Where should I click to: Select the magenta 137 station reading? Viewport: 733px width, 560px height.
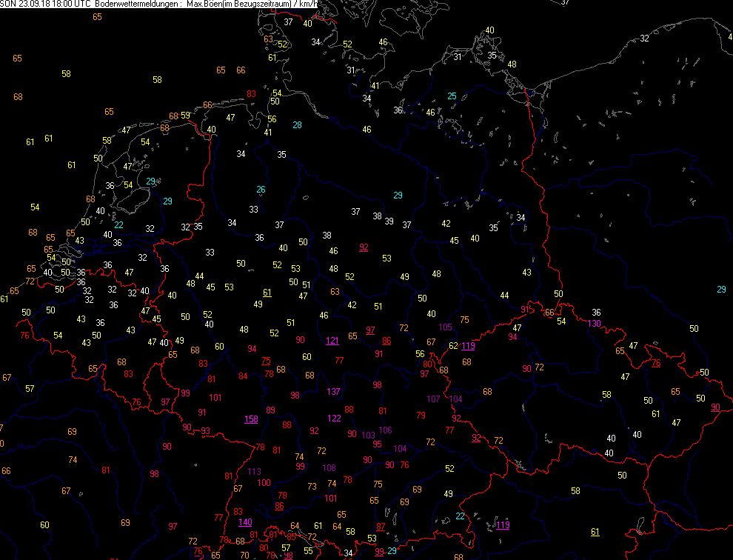pos(333,391)
